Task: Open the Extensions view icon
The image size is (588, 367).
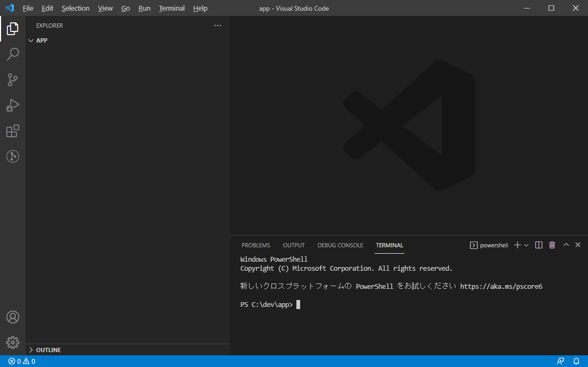Action: (x=12, y=131)
